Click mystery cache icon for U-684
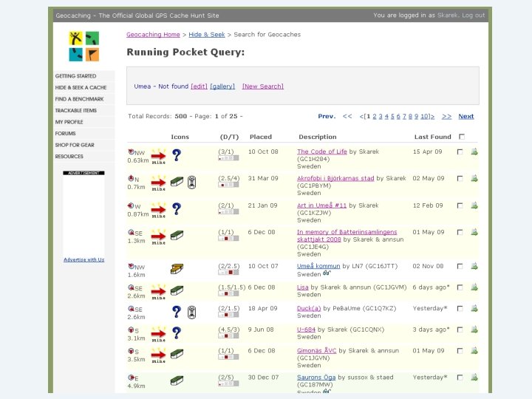Image resolution: width=532 pixels, height=399 pixels. [x=177, y=332]
